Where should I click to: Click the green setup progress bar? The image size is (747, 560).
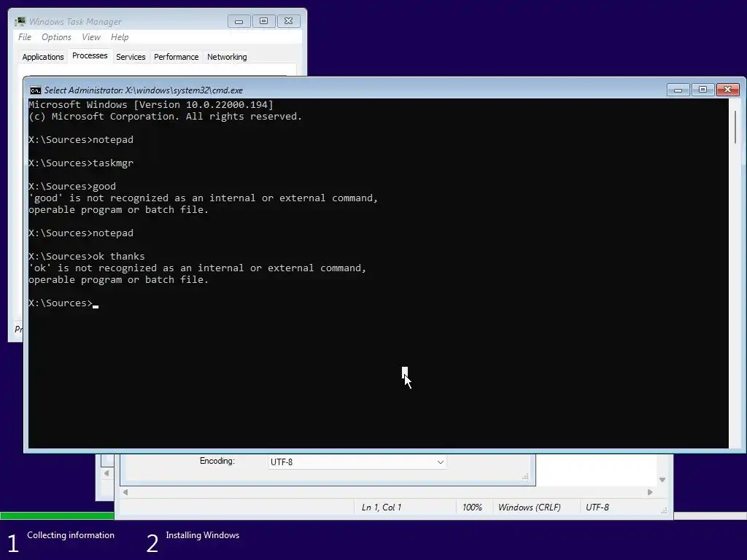point(57,516)
